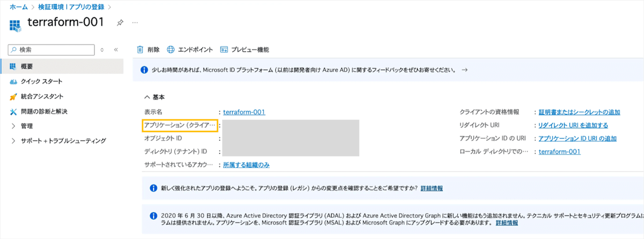The width and height of the screenshot is (644, 239).
Task: Click the feedback banner arrow
Action: [x=465, y=70]
